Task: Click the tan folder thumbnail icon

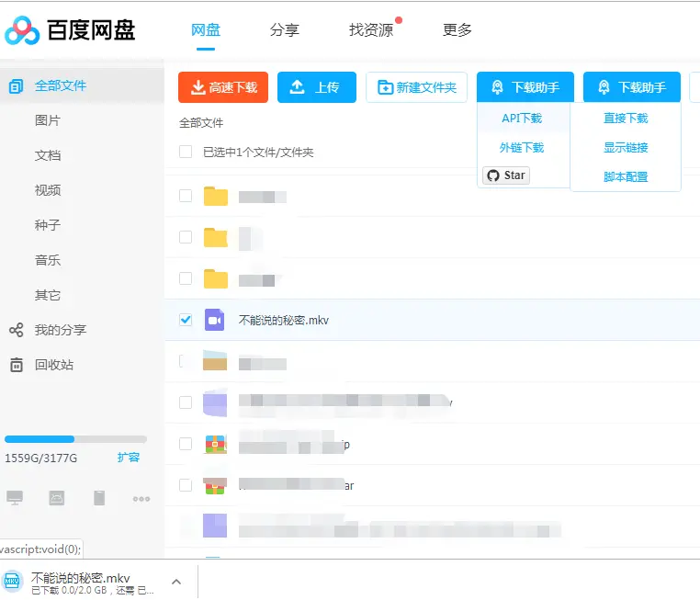Action: pyautogui.click(x=215, y=360)
